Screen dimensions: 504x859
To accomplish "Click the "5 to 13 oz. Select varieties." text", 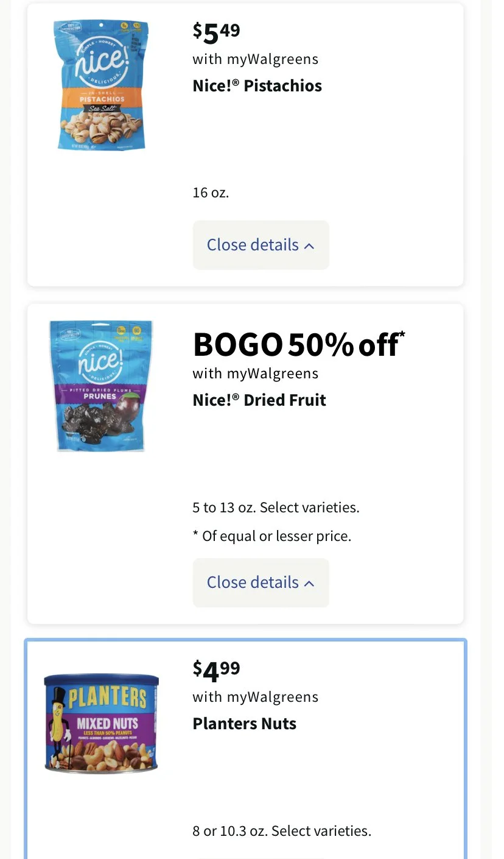I will pos(276,507).
